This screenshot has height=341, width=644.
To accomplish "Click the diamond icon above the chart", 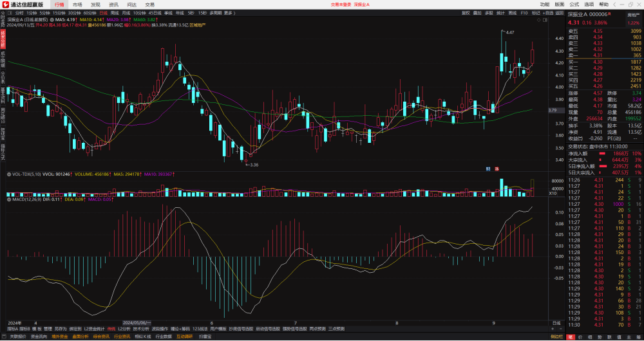I will [x=538, y=20].
